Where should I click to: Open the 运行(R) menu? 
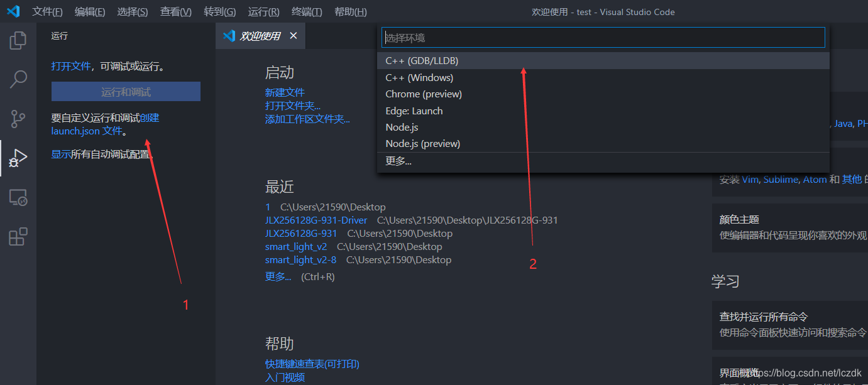click(x=263, y=11)
